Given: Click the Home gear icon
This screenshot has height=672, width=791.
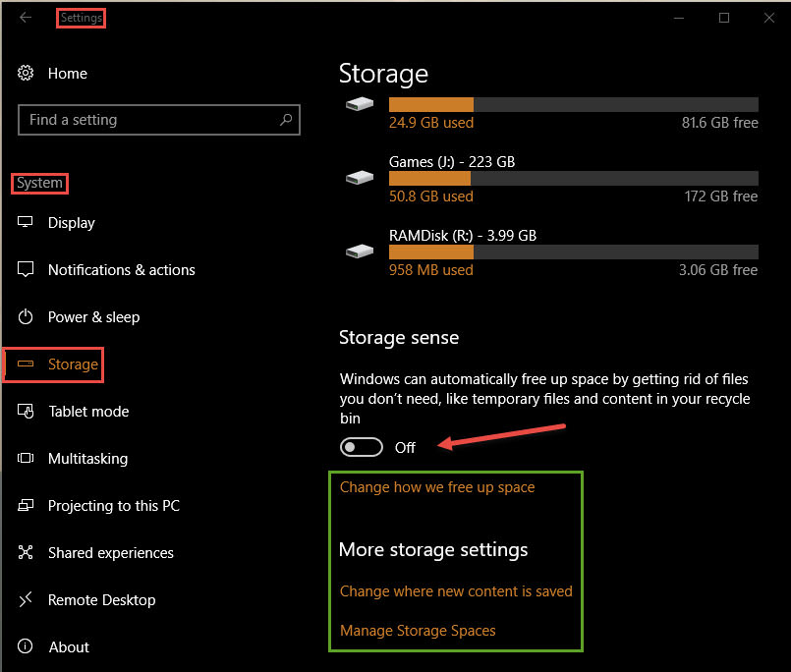Looking at the screenshot, I should tap(26, 73).
